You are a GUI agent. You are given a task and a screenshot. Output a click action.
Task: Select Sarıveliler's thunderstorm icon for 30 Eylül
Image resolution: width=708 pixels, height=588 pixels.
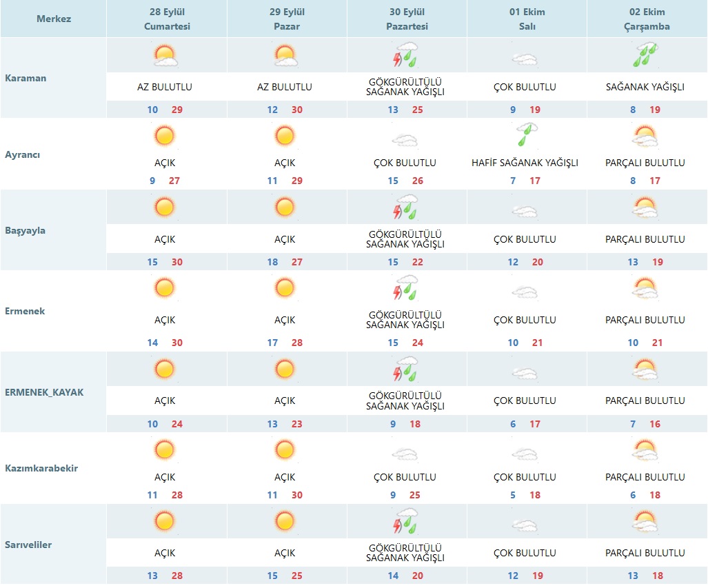(405, 522)
